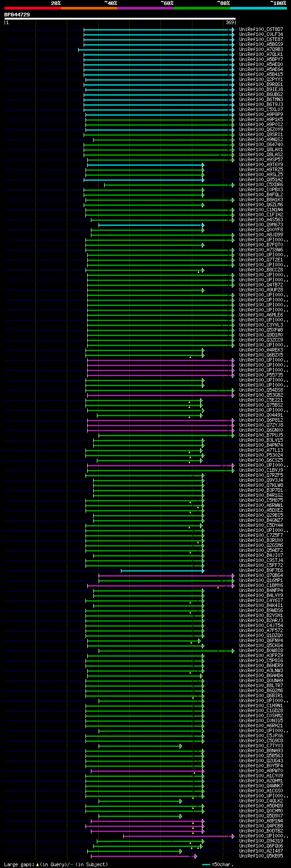Click the query end position label 369
This screenshot has width=291, height=868.
(x=230, y=22)
